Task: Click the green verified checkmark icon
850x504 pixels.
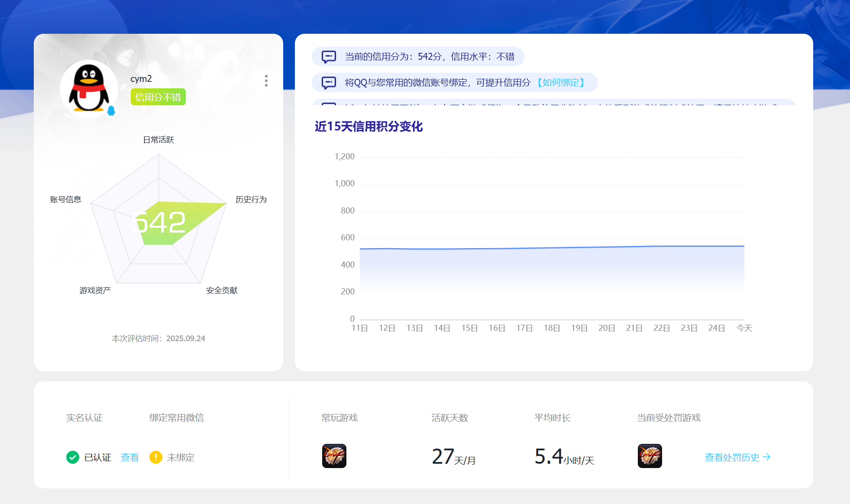Action: [73, 457]
